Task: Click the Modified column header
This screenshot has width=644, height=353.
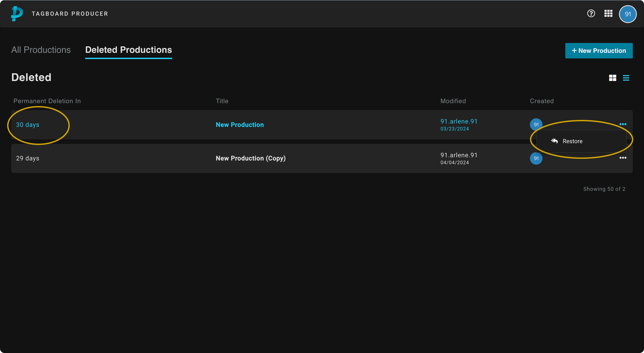Action: (x=453, y=101)
